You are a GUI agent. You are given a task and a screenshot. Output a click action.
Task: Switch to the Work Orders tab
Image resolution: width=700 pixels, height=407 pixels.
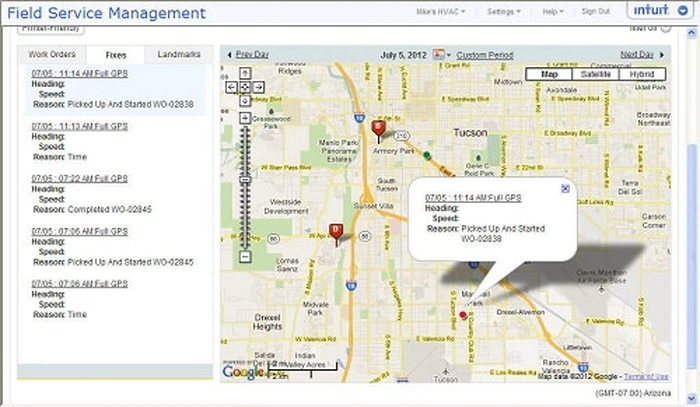coord(52,54)
